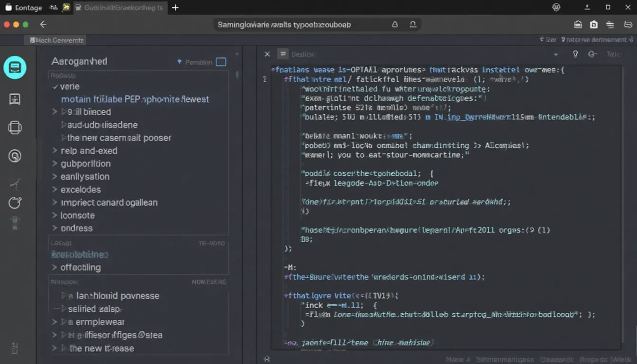Expand the 'relp and-exed' tree row
This screenshot has height=364, width=637.
point(55,151)
